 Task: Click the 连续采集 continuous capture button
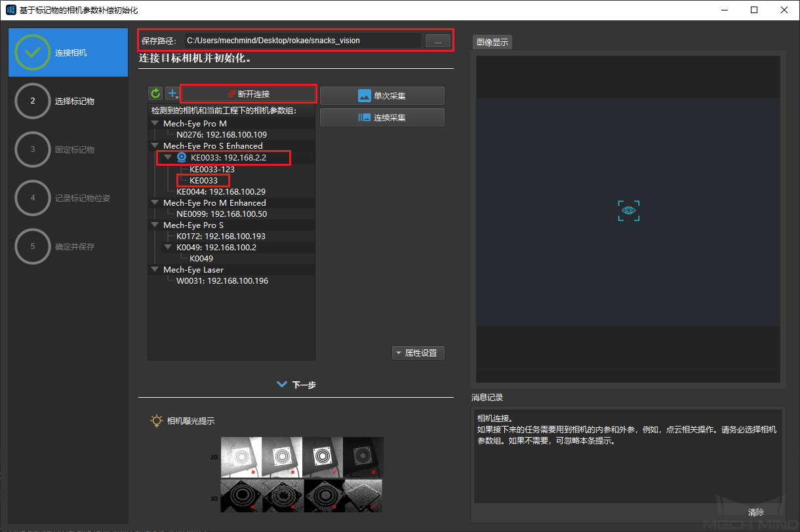(x=382, y=117)
